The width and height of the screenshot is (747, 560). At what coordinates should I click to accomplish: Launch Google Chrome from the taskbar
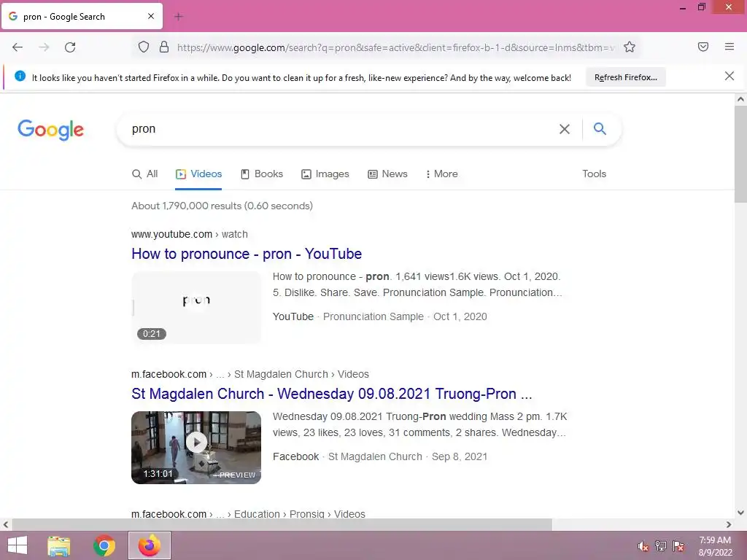pos(104,545)
